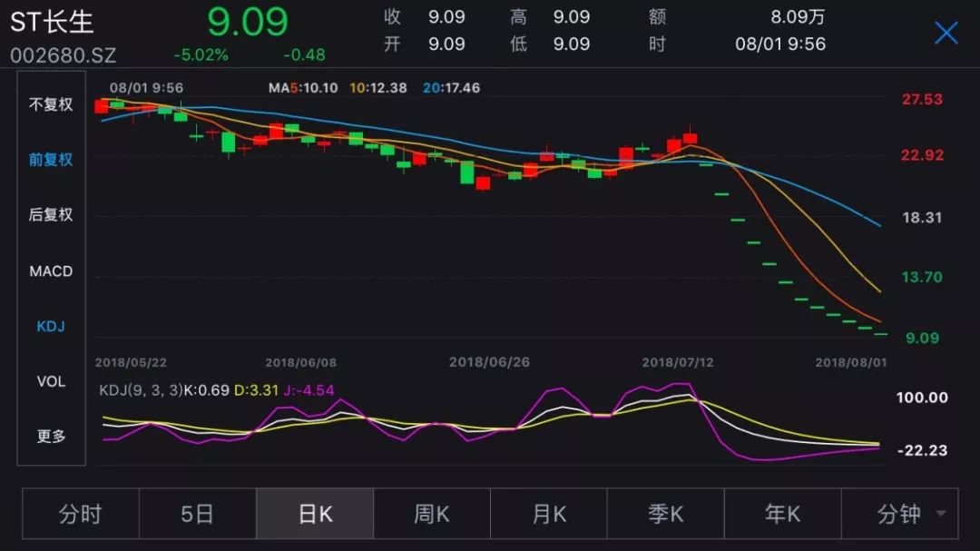Enable 前复权 forward-adjusted prices
Screen dimensions: 980x551
(x=50, y=160)
